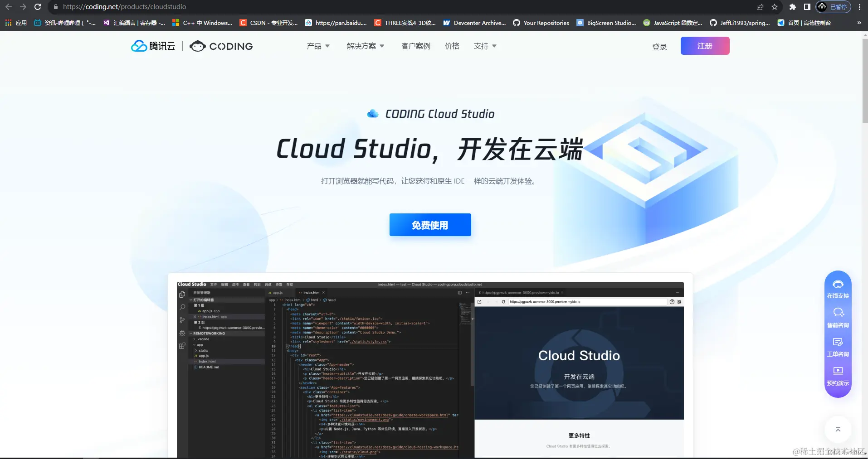Reload the page with the refresh icon
868x459 pixels.
pyautogui.click(x=38, y=7)
